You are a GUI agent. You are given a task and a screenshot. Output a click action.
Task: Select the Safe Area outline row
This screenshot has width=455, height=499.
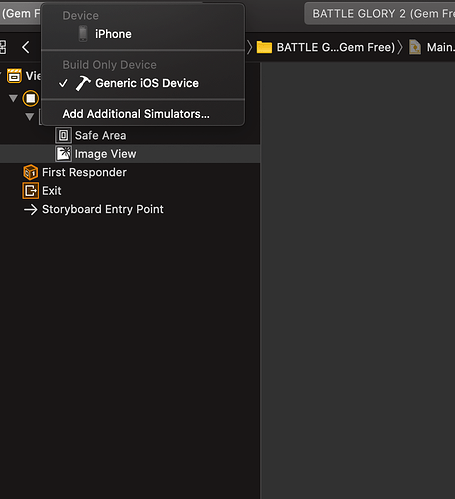click(x=130, y=135)
